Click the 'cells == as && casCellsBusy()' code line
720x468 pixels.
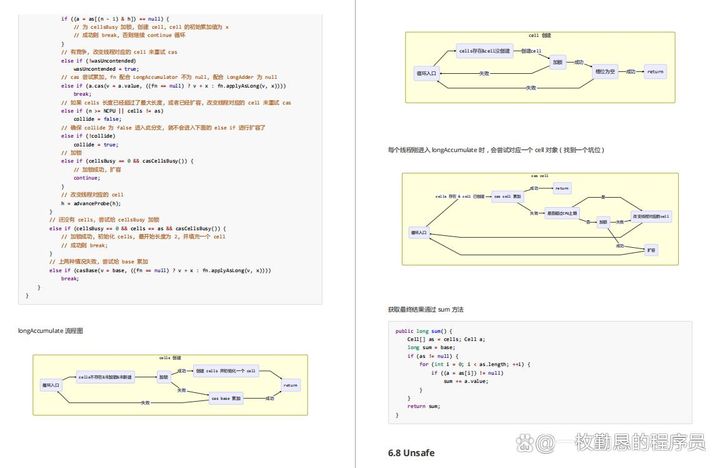click(138, 228)
